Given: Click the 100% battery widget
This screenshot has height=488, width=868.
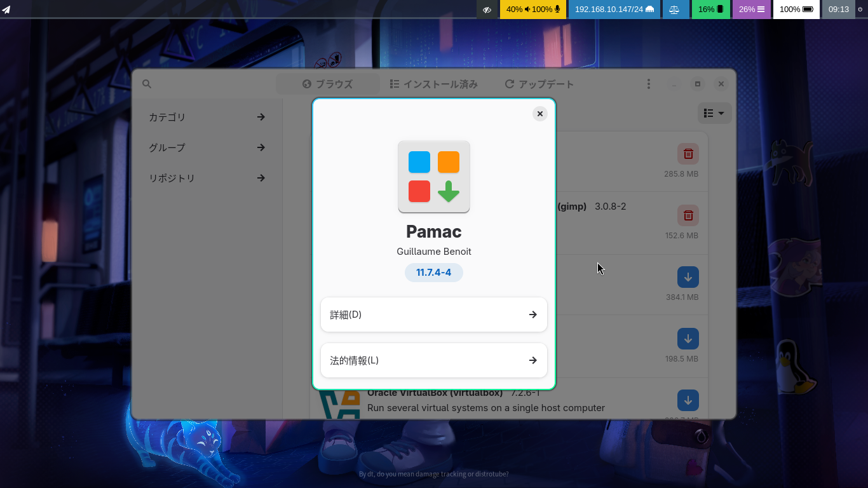Looking at the screenshot, I should click(796, 10).
